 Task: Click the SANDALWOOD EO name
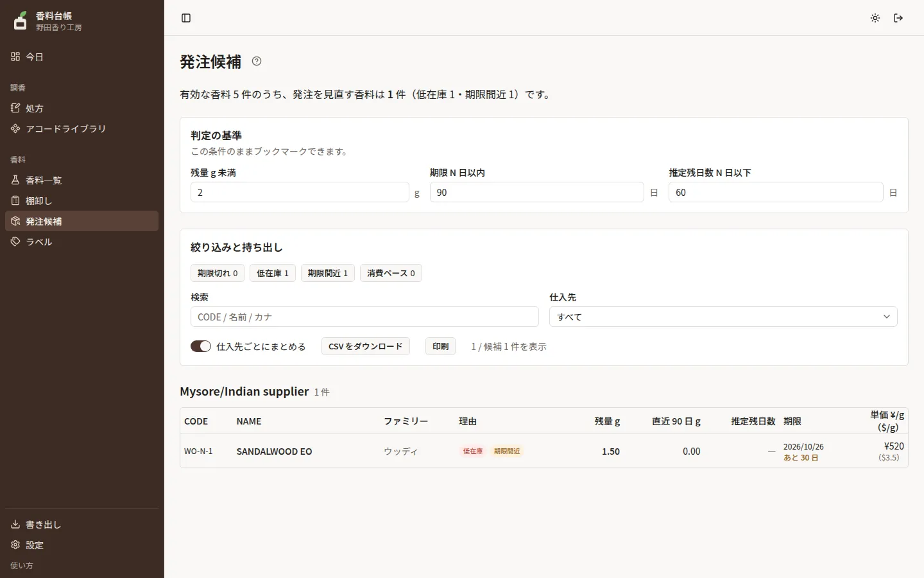274,451
